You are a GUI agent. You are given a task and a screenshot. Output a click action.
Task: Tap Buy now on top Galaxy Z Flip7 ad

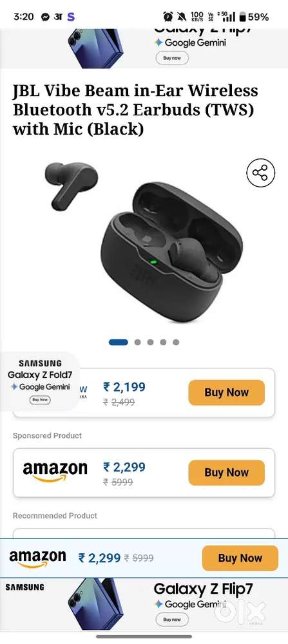pos(172,58)
